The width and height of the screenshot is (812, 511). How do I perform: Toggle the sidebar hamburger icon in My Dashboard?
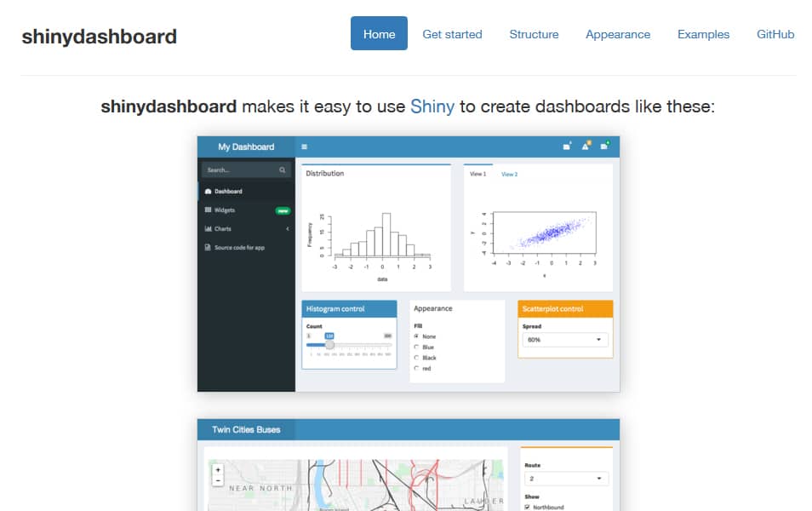tap(304, 147)
